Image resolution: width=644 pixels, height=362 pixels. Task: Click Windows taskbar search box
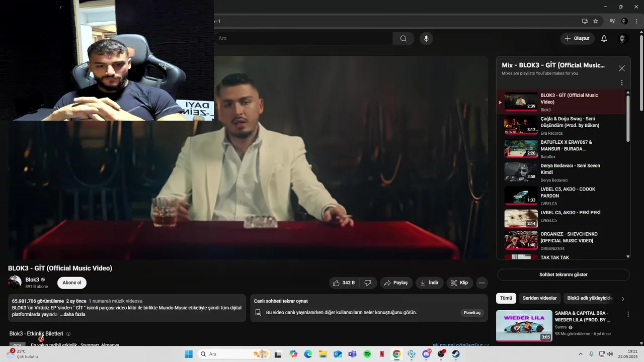point(232,354)
